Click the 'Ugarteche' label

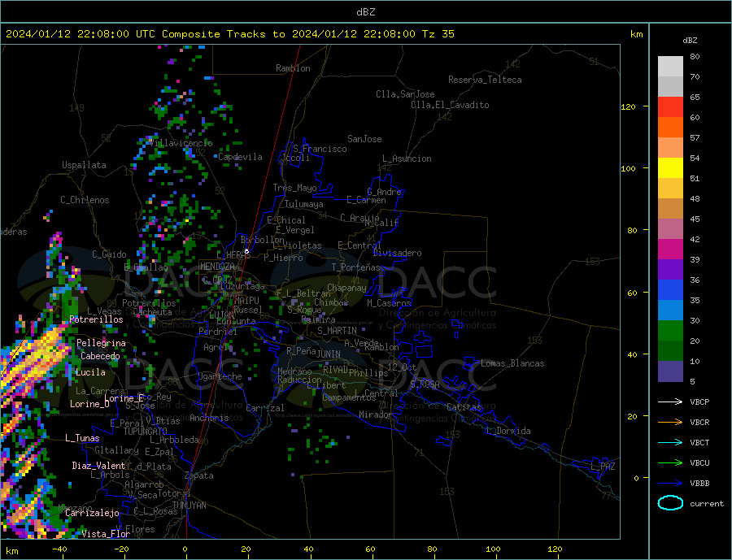220,376
